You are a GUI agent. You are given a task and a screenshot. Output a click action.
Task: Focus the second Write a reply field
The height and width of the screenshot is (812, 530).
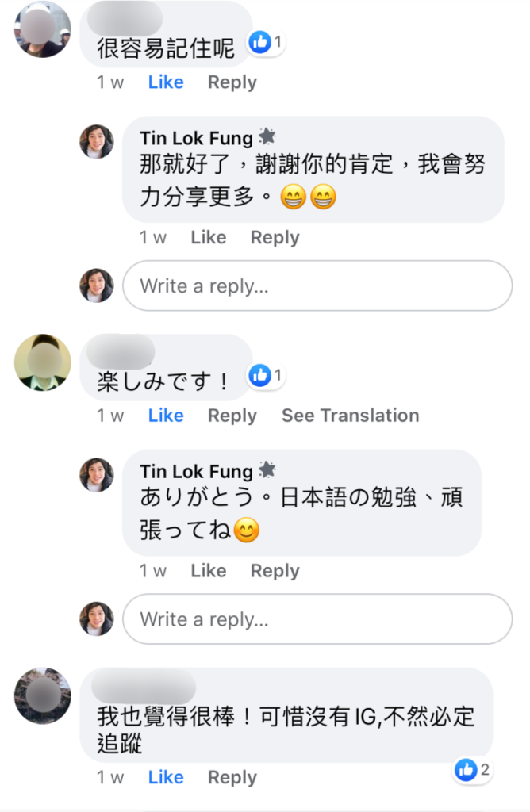coord(317,619)
